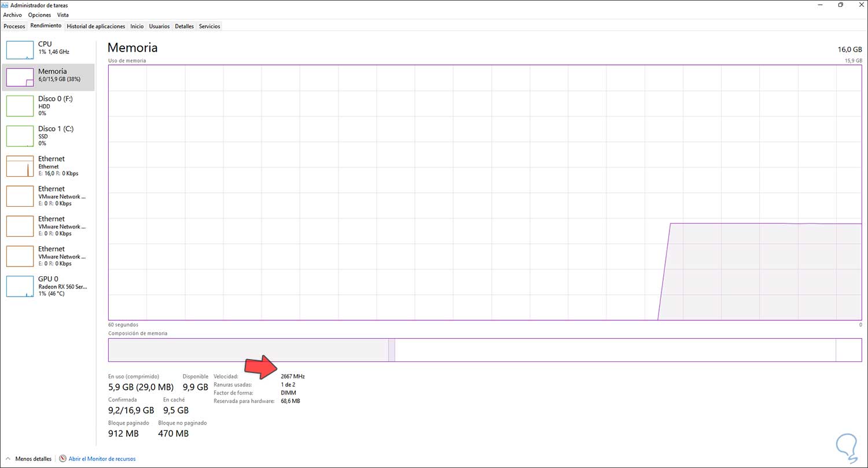The width and height of the screenshot is (868, 468).
Task: Click the Task Manager icon in the title bar
Action: 5,5
